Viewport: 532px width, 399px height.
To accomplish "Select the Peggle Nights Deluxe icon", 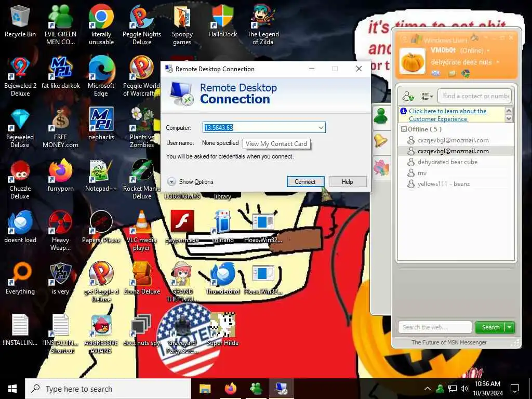I will click(142, 25).
